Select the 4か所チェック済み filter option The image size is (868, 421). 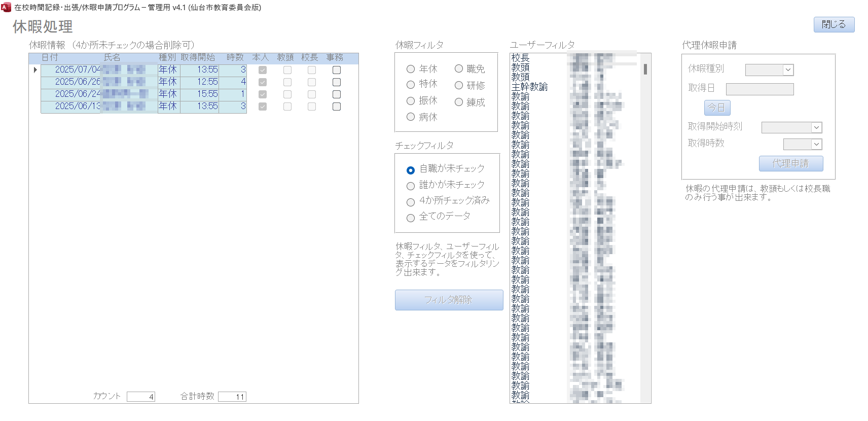411,202
